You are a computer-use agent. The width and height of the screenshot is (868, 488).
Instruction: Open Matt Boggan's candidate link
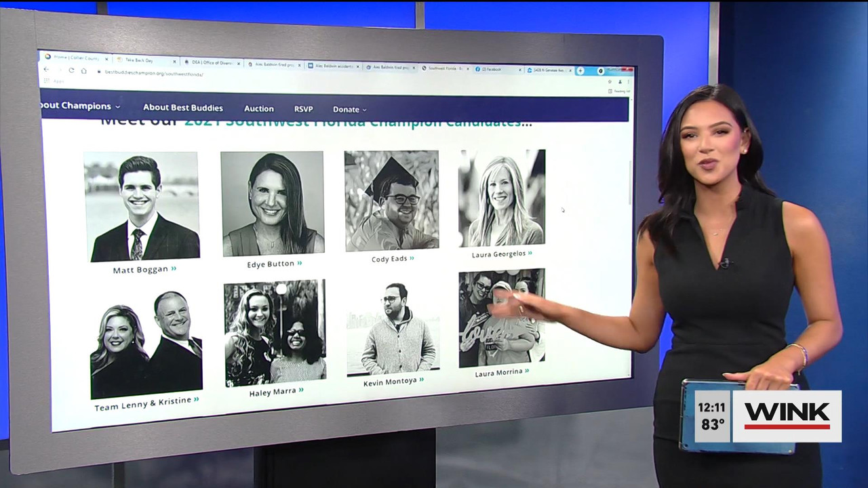click(144, 269)
